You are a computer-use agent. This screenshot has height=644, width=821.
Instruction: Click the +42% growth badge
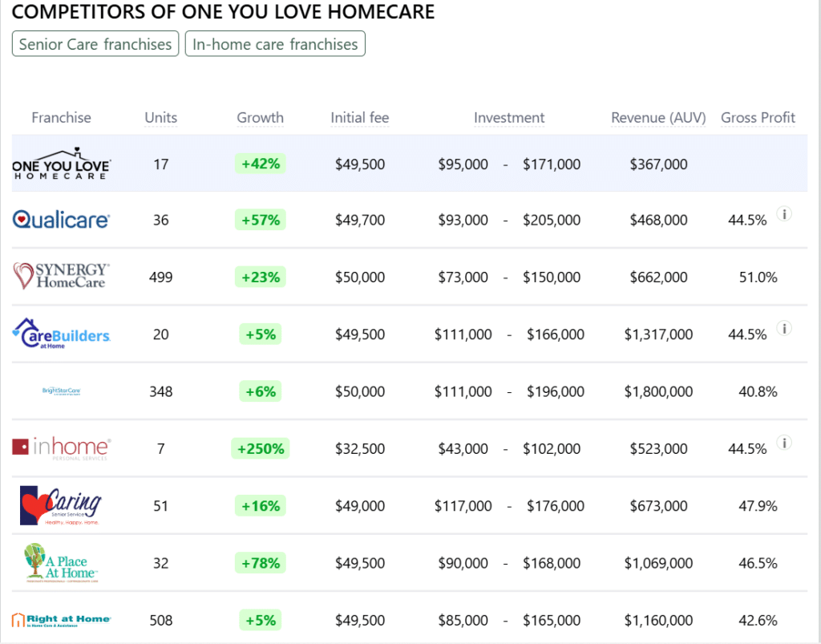pos(261,164)
